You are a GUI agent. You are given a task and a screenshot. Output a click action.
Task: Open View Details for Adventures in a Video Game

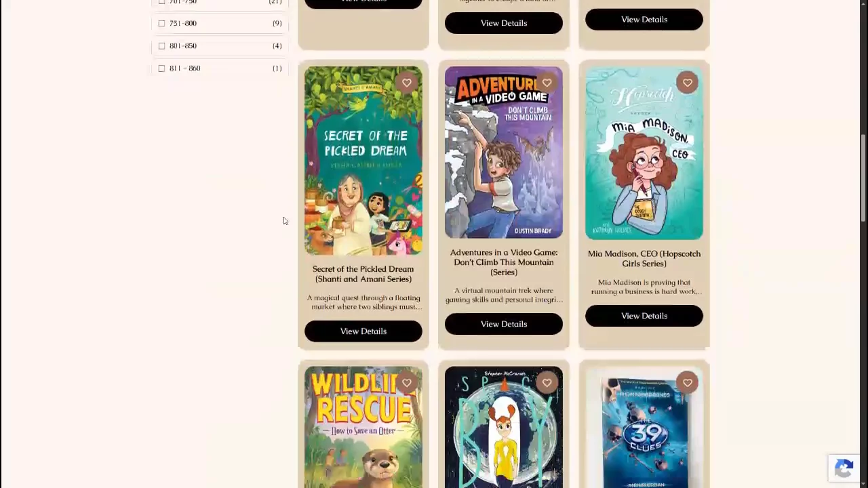(x=504, y=324)
